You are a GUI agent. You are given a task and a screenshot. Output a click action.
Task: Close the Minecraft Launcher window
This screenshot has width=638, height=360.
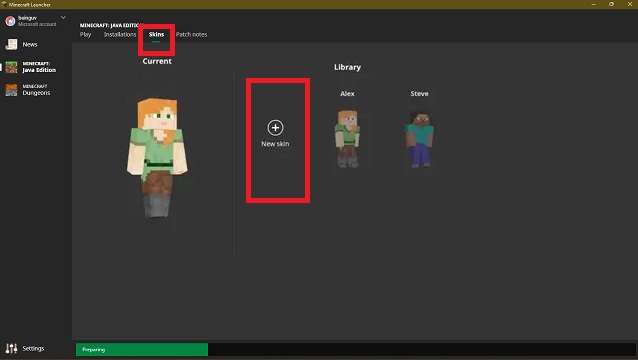click(x=629, y=4)
